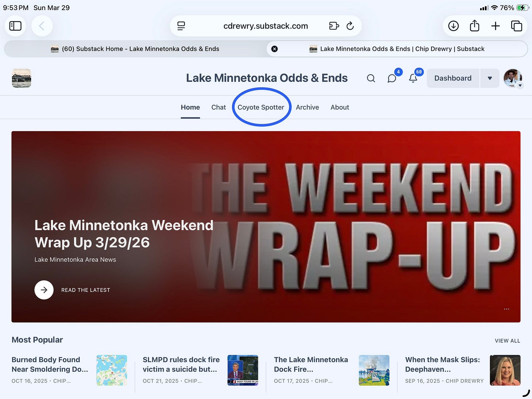532x399 pixels.
Task: Tap the Wi-Fi status icon
Action: [494, 8]
